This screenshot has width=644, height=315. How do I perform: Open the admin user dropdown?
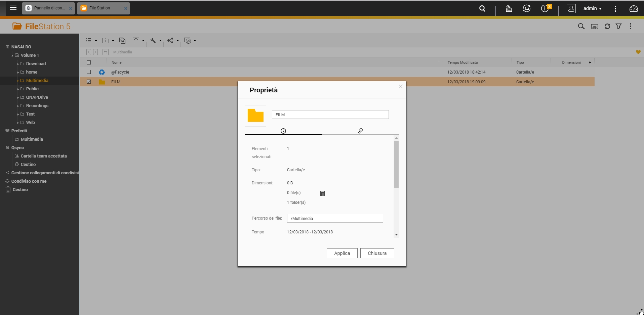point(592,8)
